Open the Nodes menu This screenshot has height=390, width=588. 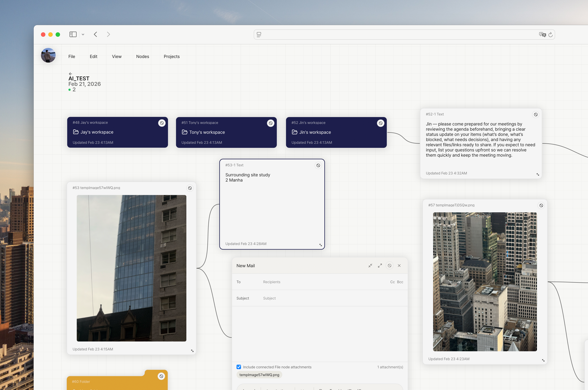pyautogui.click(x=142, y=57)
